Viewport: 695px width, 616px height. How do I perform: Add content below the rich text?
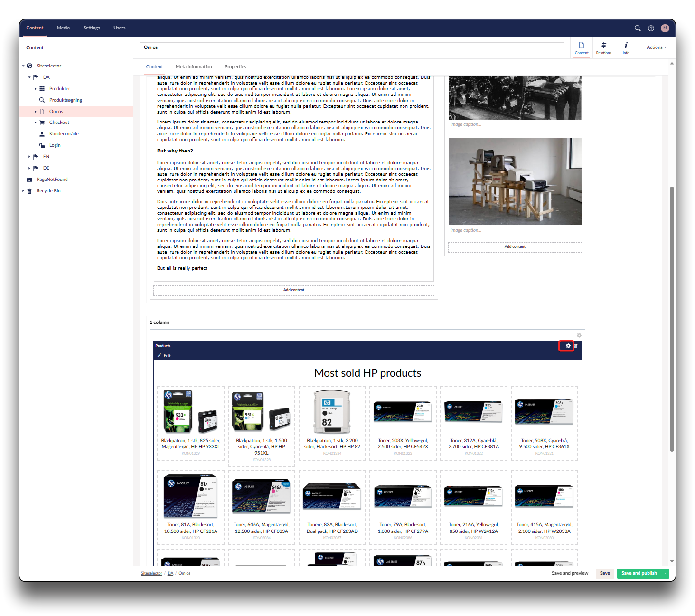[294, 290]
